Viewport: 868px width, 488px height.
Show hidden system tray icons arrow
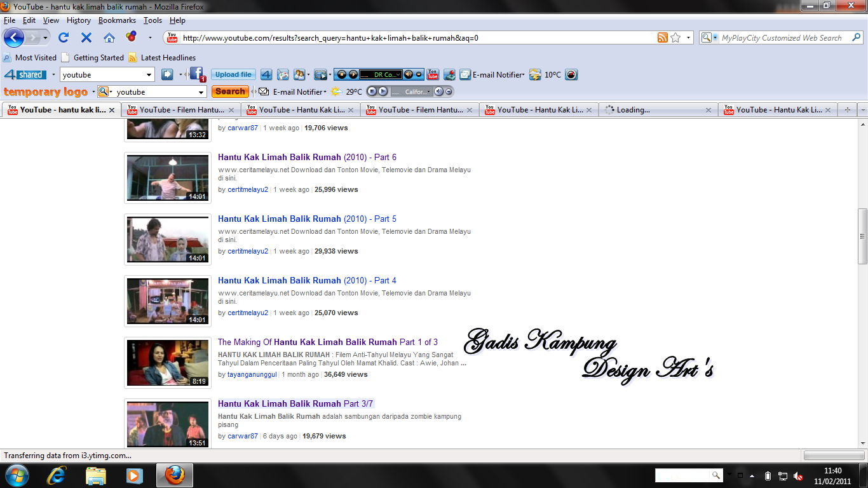[x=752, y=476]
